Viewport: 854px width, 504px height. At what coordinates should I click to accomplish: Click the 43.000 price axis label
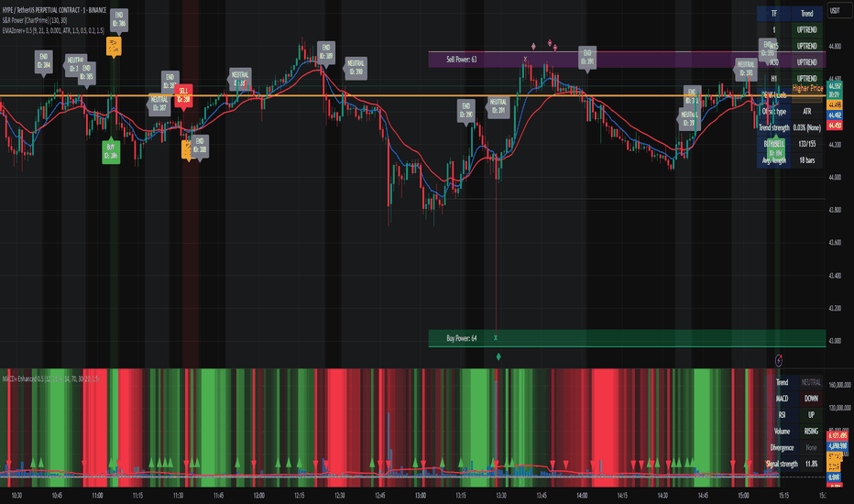(835, 341)
